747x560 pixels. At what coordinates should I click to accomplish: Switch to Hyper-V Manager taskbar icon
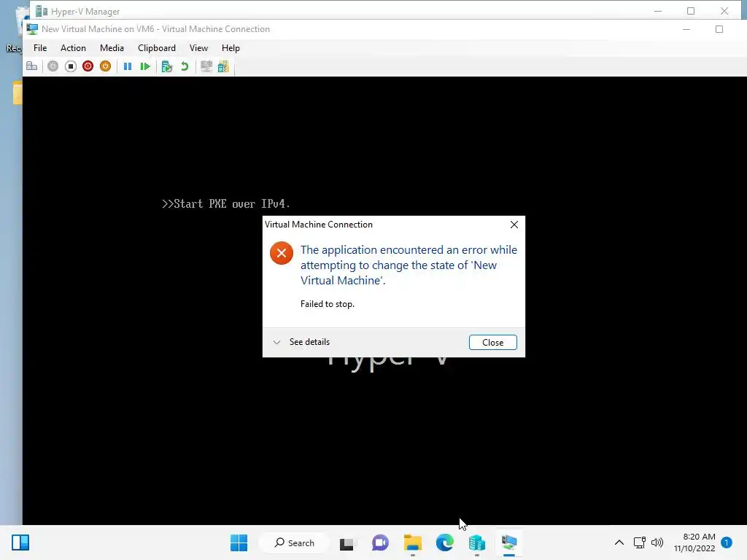click(477, 542)
